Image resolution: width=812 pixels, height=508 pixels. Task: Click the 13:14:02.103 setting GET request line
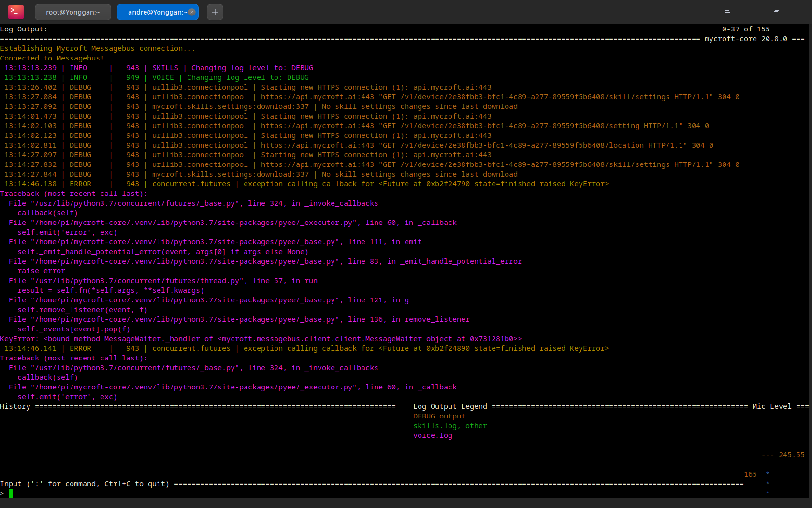(x=357, y=126)
